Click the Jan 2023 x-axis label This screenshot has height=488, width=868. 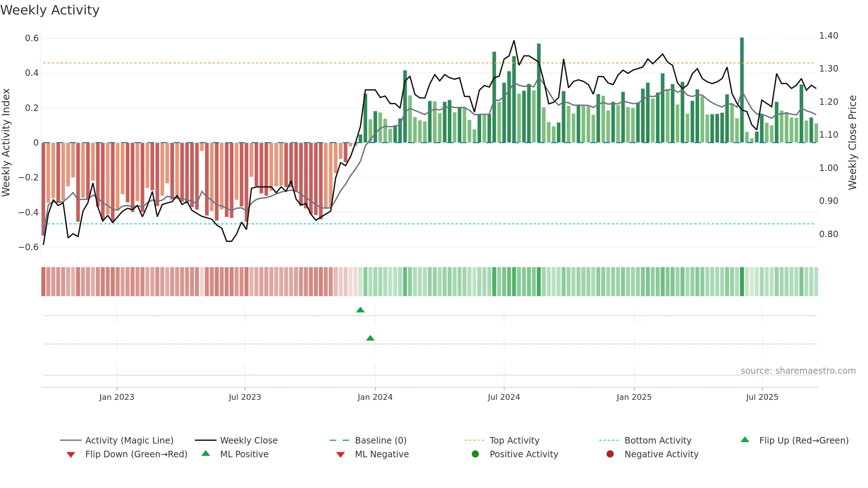tap(117, 397)
